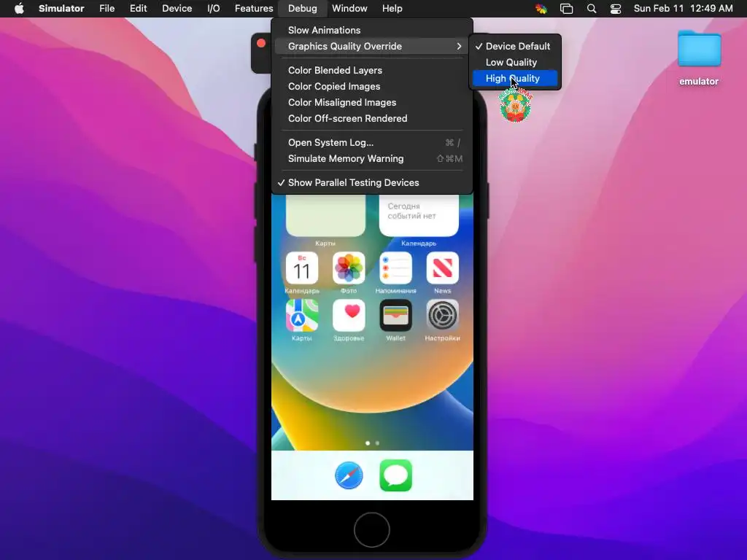
Task: Open the emulator folder on the desktop
Action: pos(699,49)
